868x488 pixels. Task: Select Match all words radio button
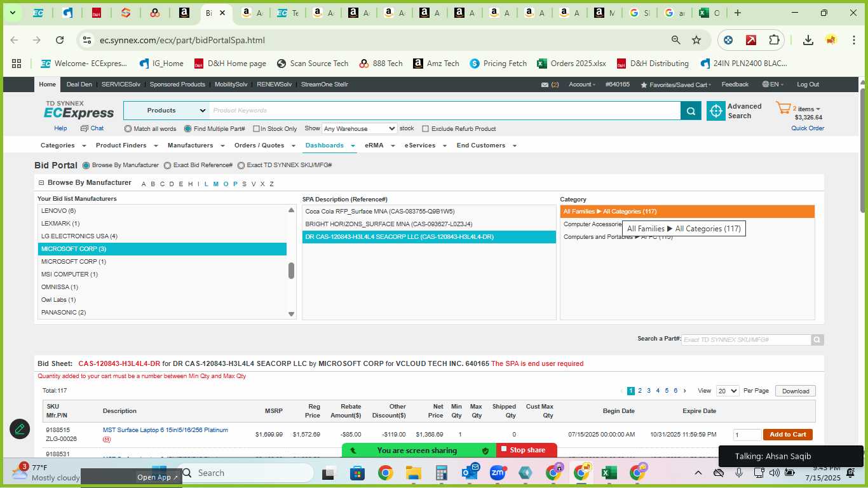coord(128,128)
